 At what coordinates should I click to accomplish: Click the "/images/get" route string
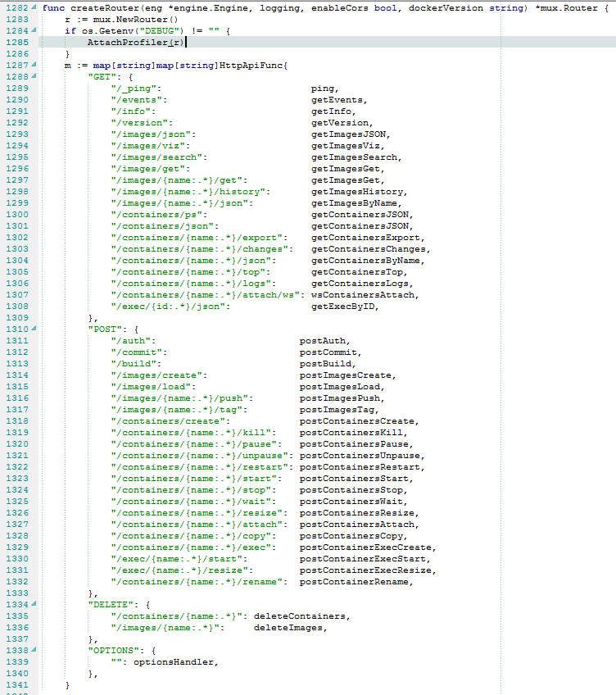tap(147, 169)
